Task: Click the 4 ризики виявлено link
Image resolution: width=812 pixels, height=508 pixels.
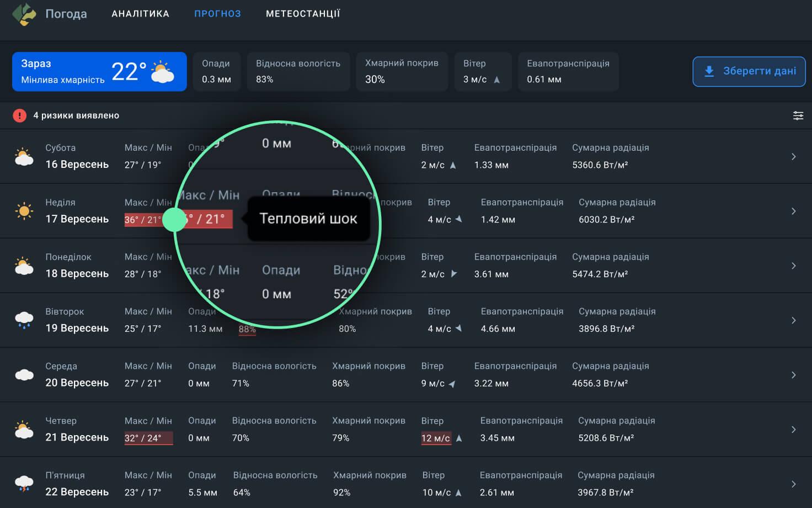Action: point(76,115)
